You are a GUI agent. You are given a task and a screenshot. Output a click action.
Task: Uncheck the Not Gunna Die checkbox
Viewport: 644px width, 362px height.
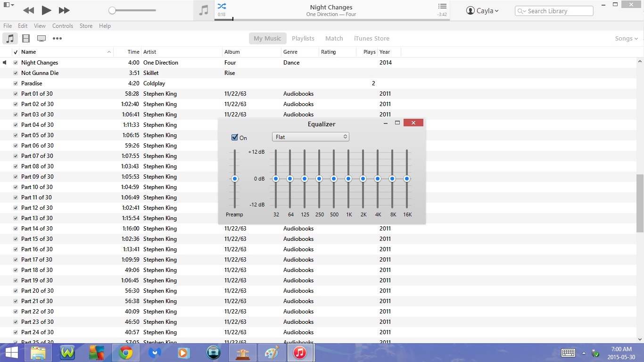point(16,73)
